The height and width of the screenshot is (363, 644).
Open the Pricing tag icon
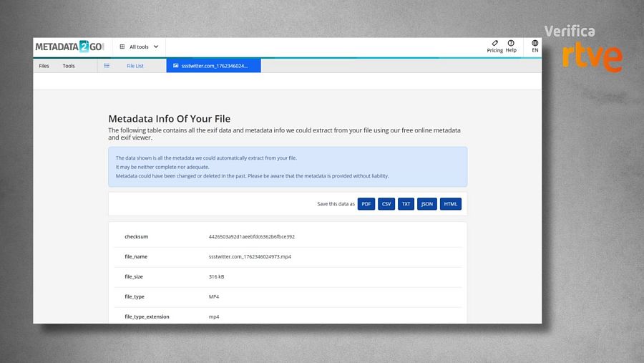(x=494, y=43)
